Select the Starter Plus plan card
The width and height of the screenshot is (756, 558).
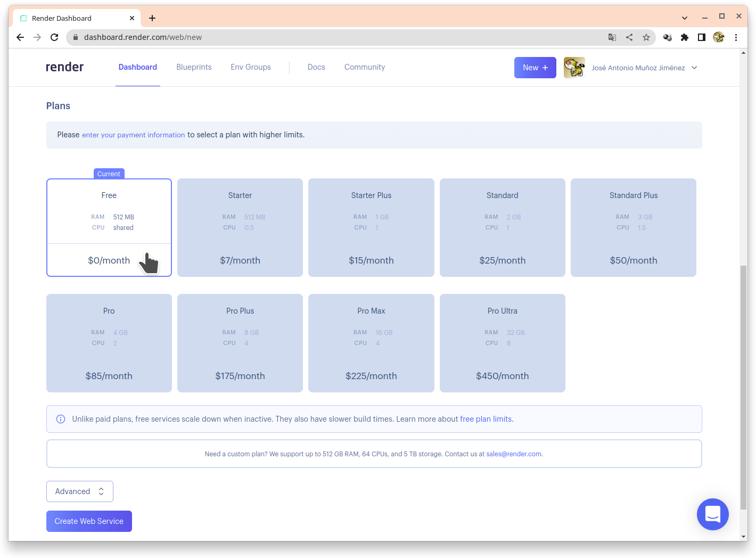tap(371, 228)
